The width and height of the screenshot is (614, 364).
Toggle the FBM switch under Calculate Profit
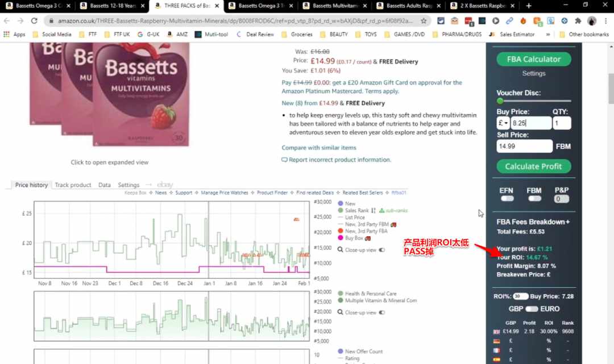pos(534,199)
